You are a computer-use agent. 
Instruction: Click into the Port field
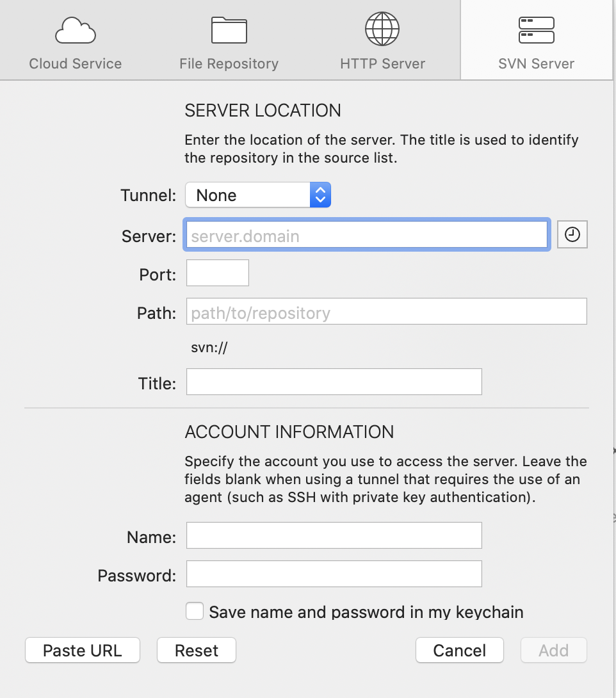(218, 273)
